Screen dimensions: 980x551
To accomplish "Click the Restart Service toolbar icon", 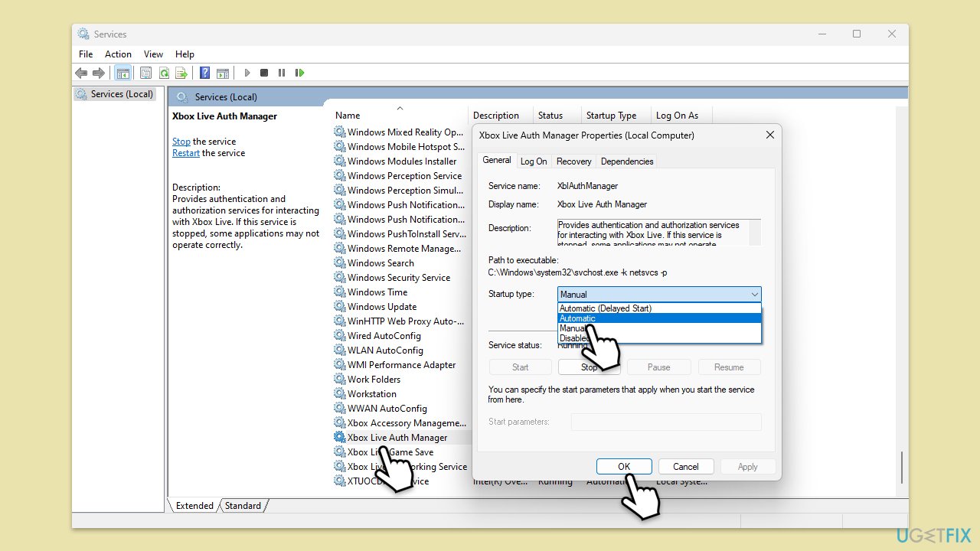I will [x=300, y=73].
